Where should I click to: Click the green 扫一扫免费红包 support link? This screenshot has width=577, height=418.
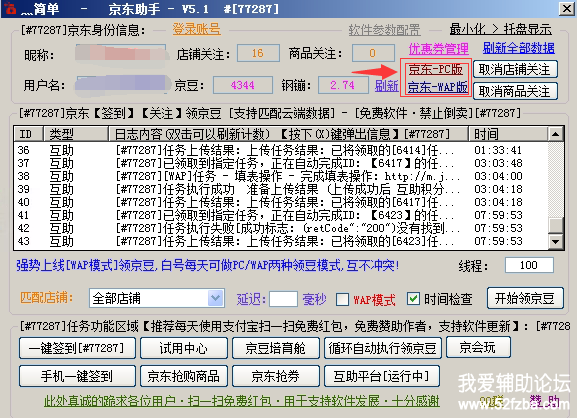[242, 401]
